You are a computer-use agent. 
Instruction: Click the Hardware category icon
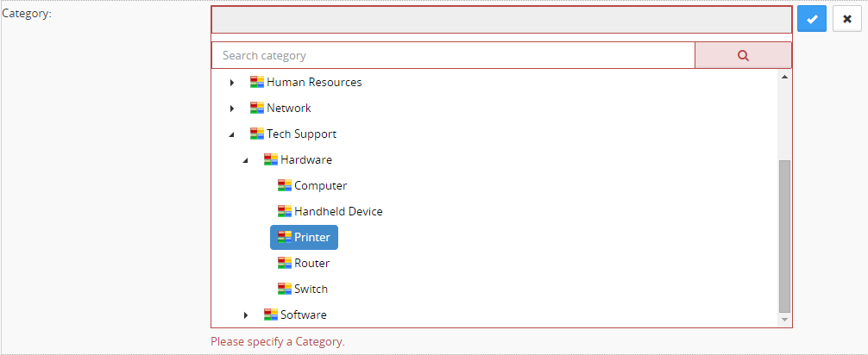(270, 160)
